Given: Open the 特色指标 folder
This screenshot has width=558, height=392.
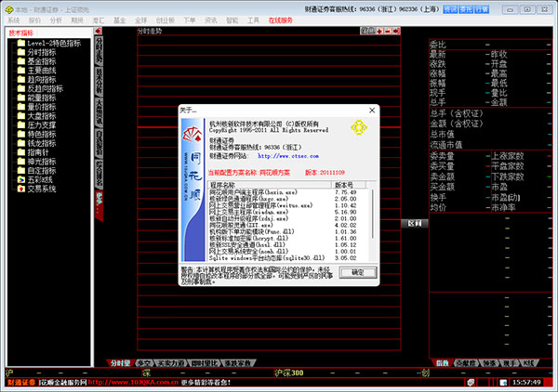Looking at the screenshot, I should [37, 135].
